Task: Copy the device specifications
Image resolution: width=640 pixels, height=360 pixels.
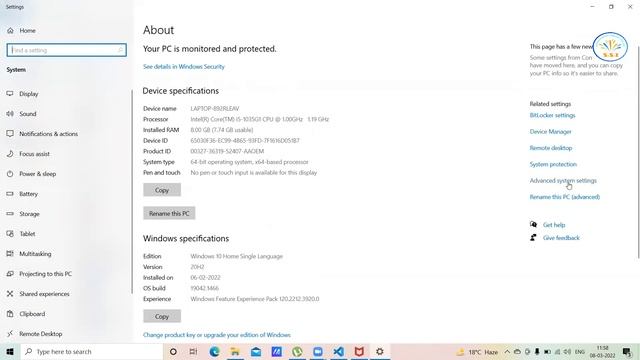Action: pyautogui.click(x=162, y=190)
